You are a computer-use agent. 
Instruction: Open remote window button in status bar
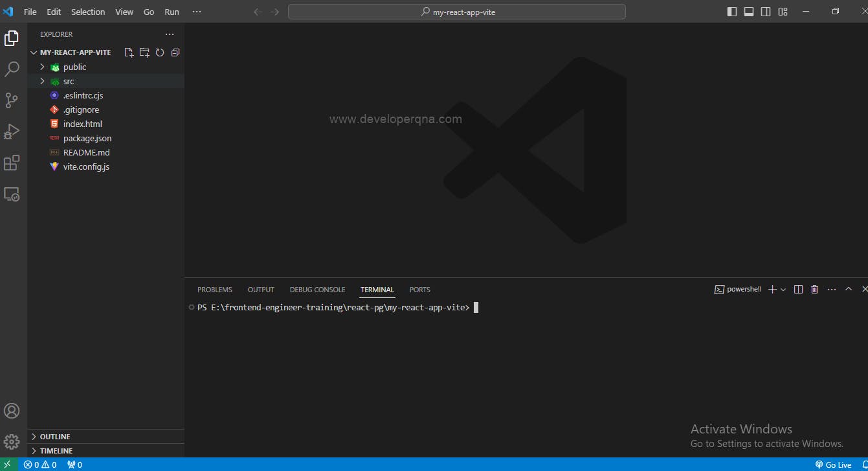pos(8,465)
